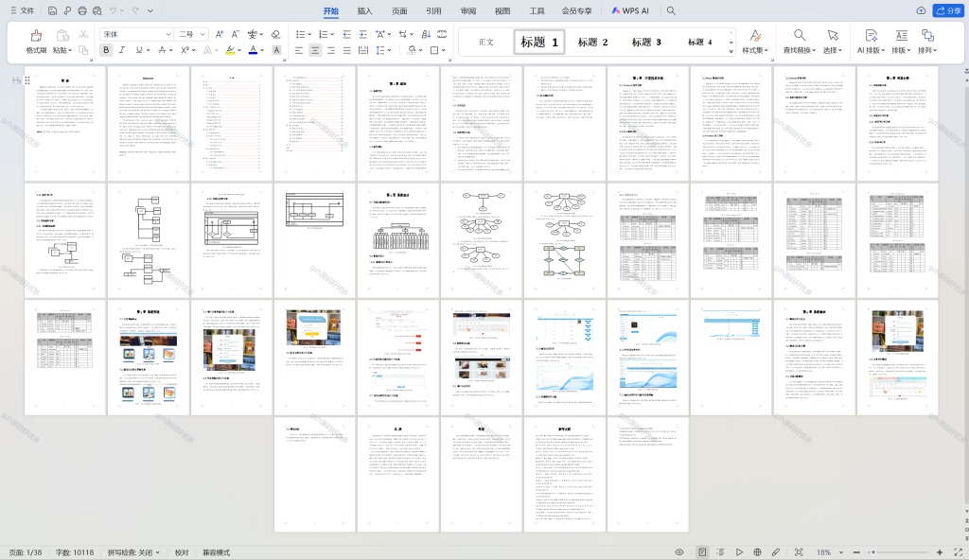This screenshot has height=560, width=969.
Task: Toggle center alignment
Action: pyautogui.click(x=315, y=50)
